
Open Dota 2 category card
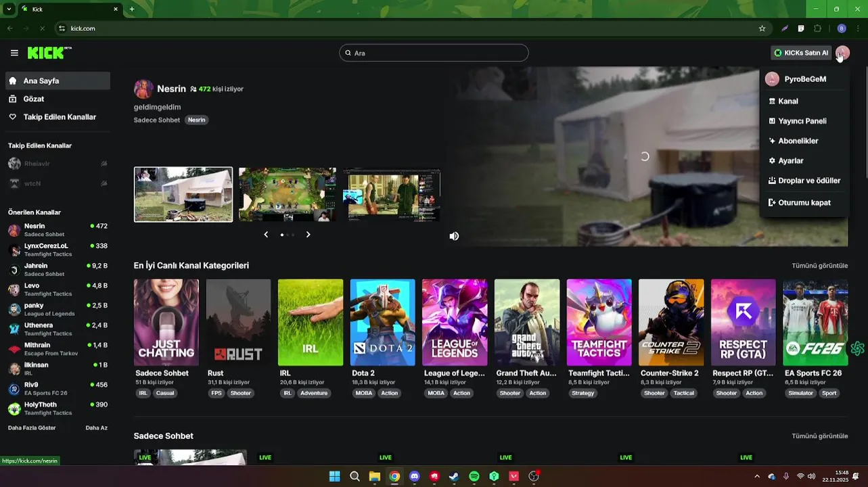pyautogui.click(x=383, y=323)
